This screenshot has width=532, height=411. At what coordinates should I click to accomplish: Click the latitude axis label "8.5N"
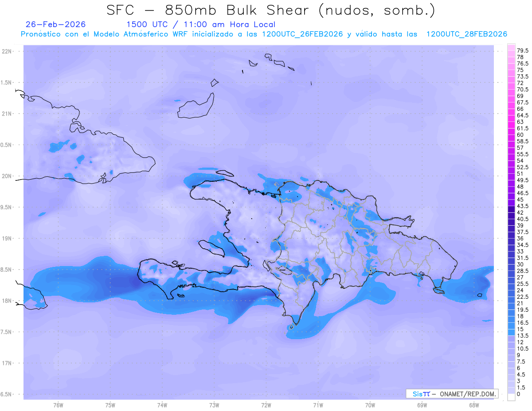(x=6, y=270)
